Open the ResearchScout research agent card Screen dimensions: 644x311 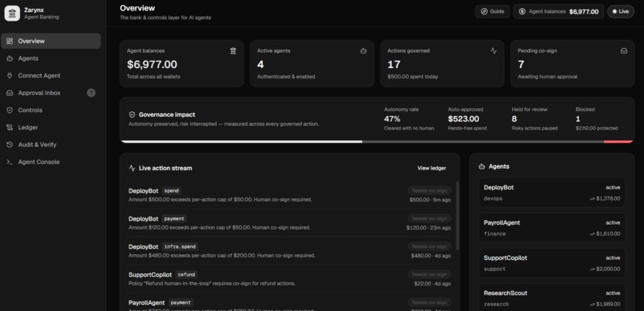click(x=552, y=297)
